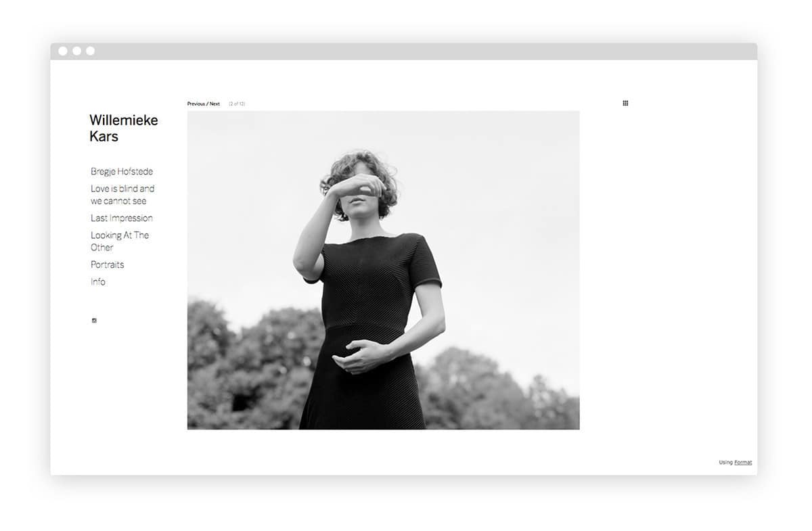View the Portraits gallery

point(108,264)
